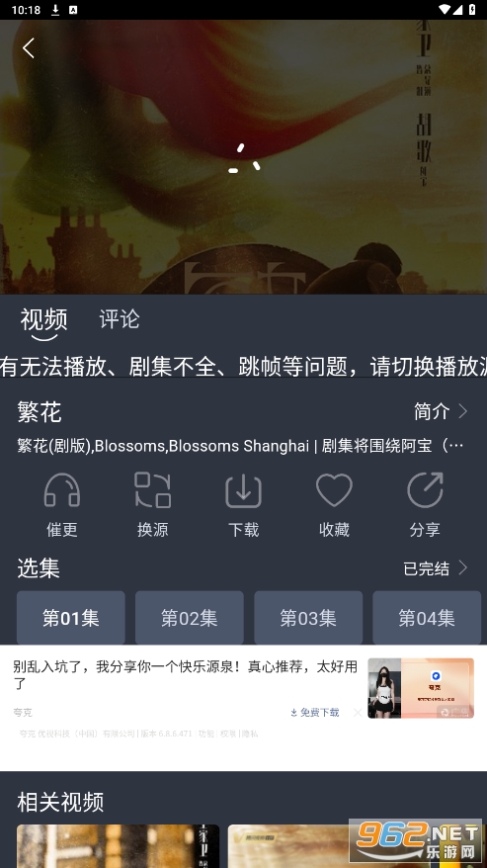Select episode 第01集

tap(71, 618)
